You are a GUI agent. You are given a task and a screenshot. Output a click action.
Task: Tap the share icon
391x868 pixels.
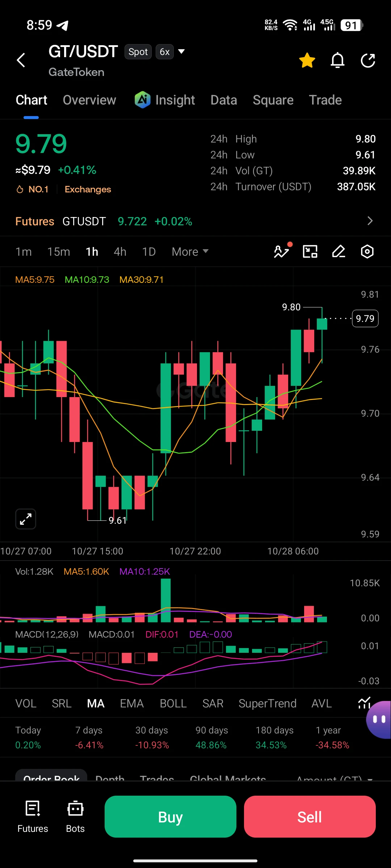coord(368,60)
